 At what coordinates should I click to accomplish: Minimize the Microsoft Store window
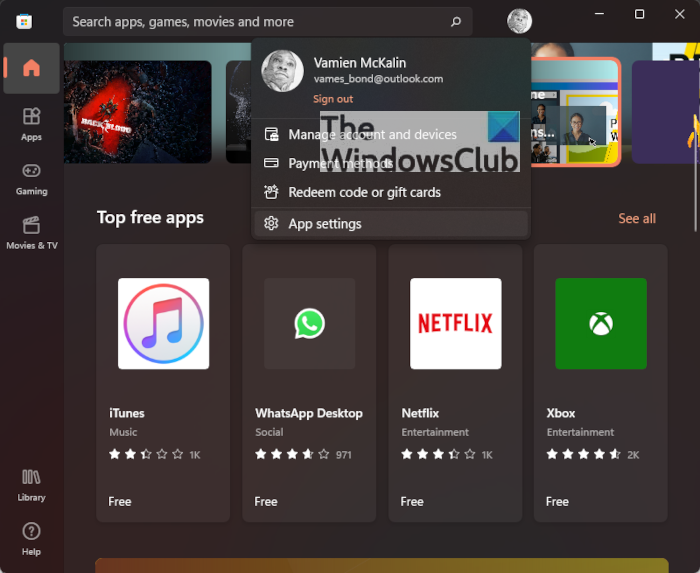pyautogui.click(x=599, y=14)
